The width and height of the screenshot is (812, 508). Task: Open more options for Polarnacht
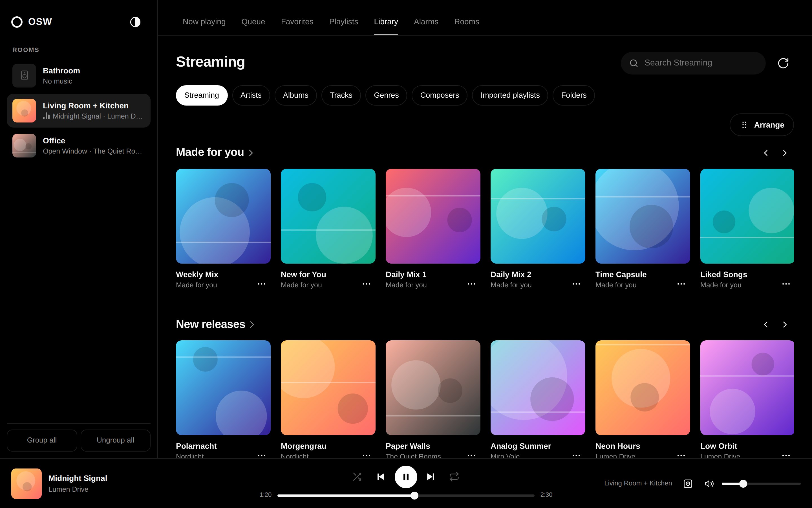[262, 455]
